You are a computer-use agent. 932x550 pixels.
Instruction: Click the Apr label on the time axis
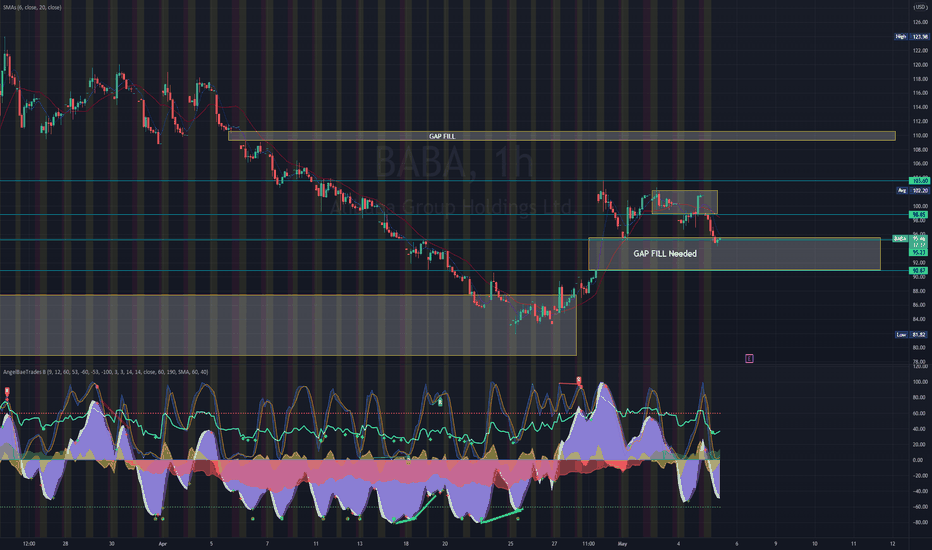pyautogui.click(x=163, y=543)
